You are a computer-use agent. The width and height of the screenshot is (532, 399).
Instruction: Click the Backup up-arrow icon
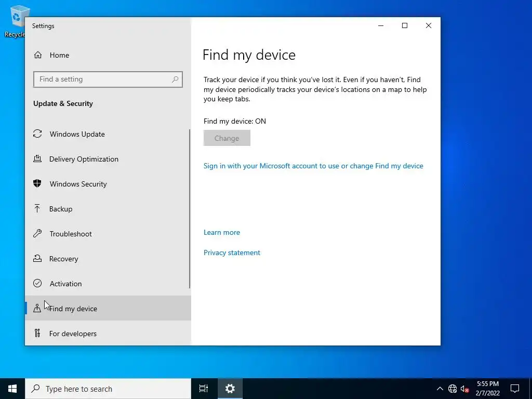tap(37, 208)
